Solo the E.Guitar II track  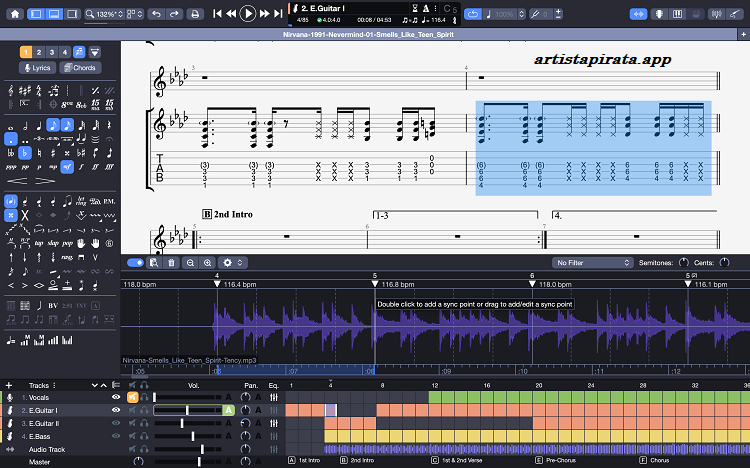(144, 423)
